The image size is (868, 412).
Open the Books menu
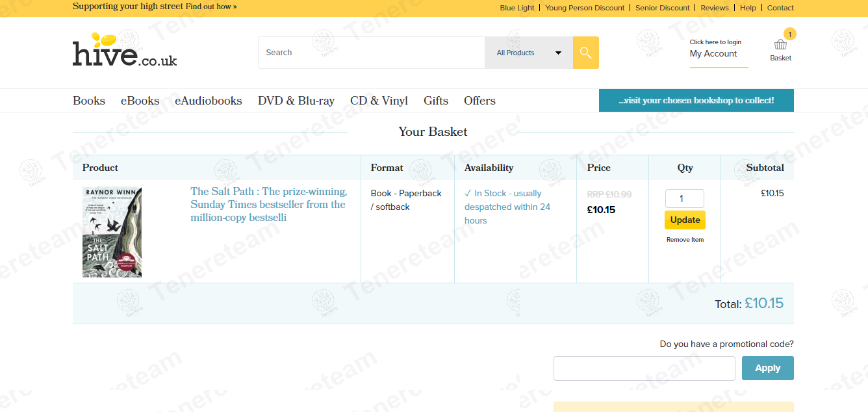tap(89, 101)
